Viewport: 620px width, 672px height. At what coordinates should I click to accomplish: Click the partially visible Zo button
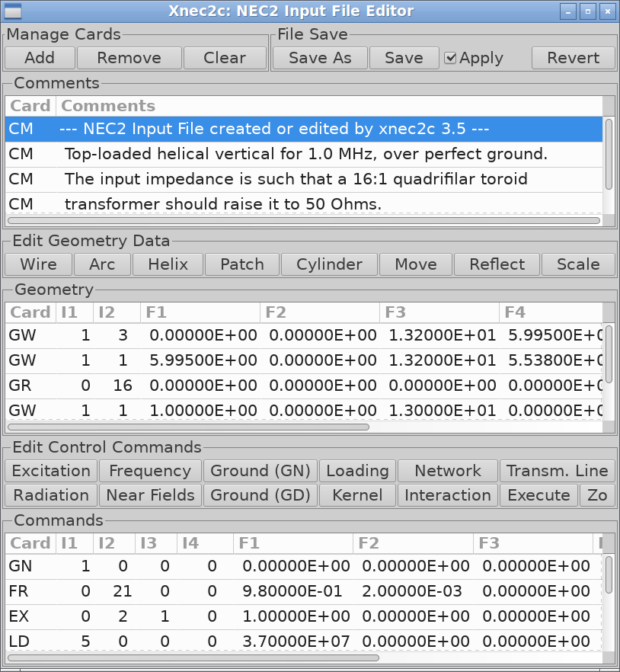[x=597, y=495]
